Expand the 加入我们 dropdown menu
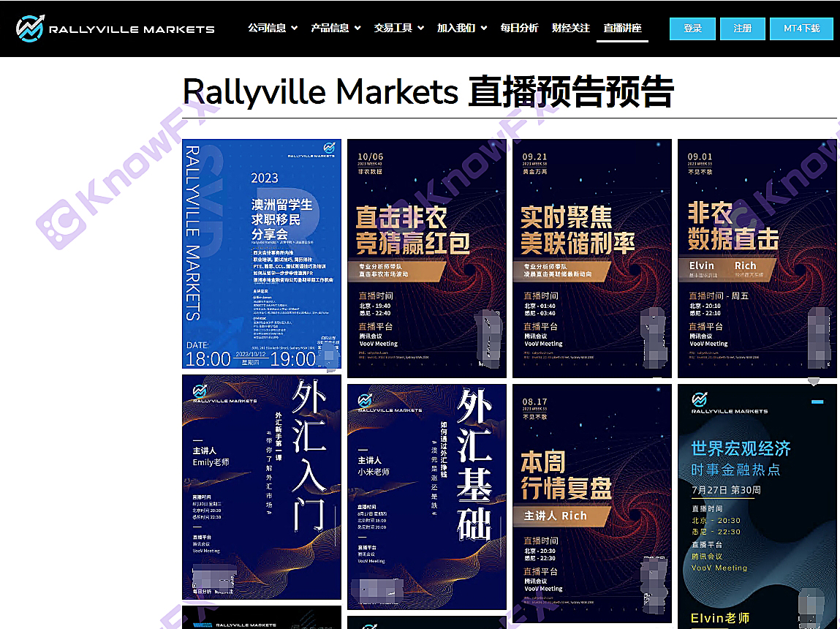This screenshot has width=840, height=629. pos(462,28)
